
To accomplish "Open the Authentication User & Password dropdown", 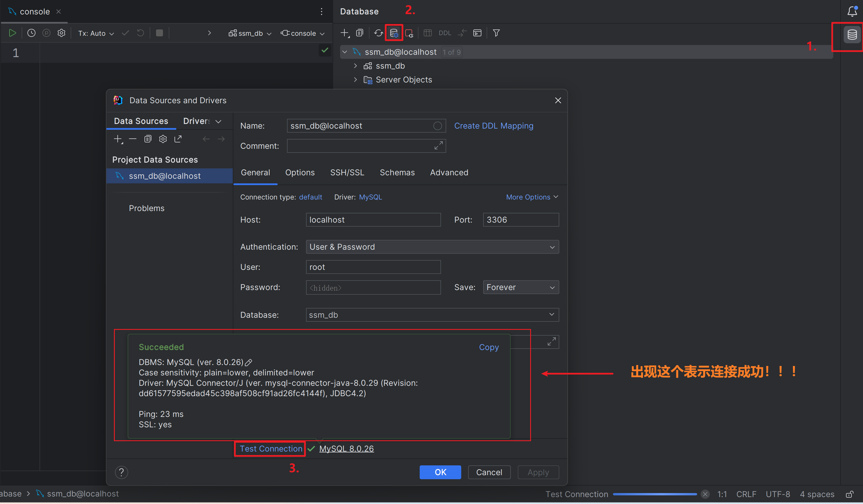I will tap(432, 247).
